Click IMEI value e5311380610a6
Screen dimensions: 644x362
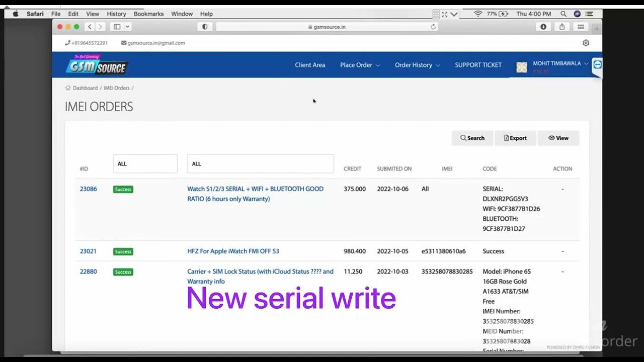(443, 251)
